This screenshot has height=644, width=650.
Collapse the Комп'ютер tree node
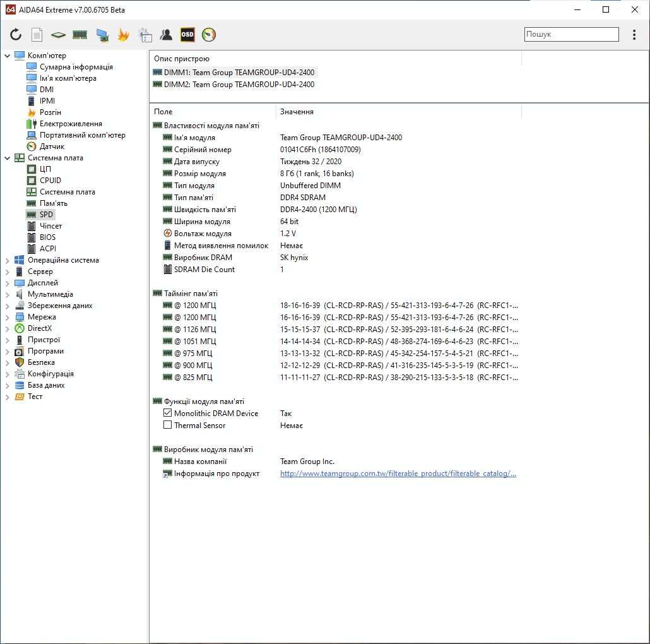coord(7,55)
